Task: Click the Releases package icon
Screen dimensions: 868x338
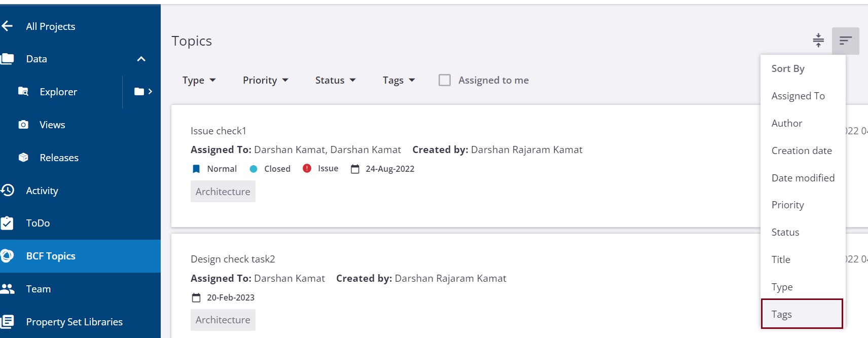Action: (23, 158)
